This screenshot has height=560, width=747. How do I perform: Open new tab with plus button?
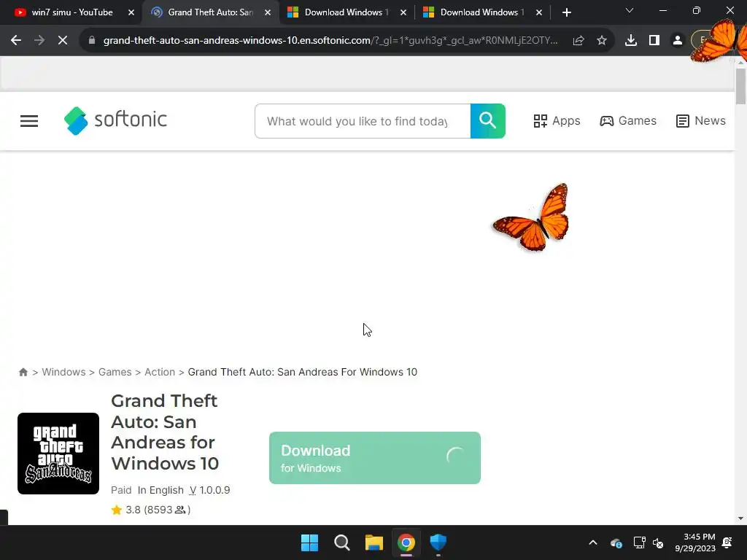coord(566,12)
